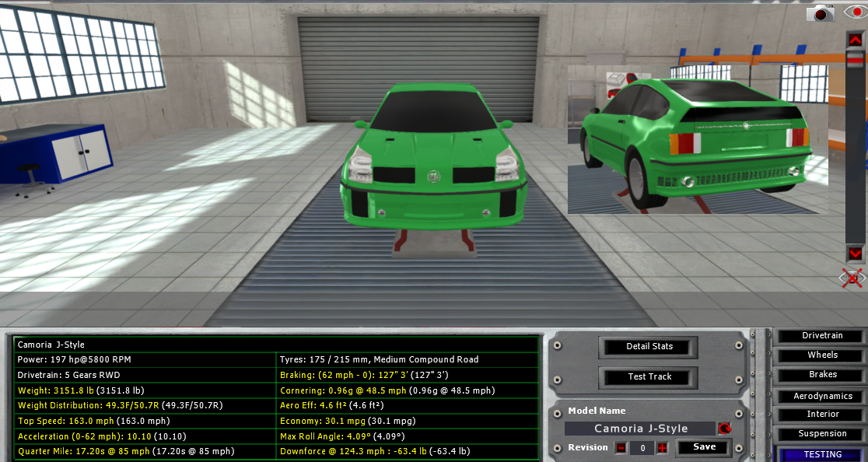Increase revision with the plus button
The height and width of the screenshot is (462, 868).
click(662, 447)
